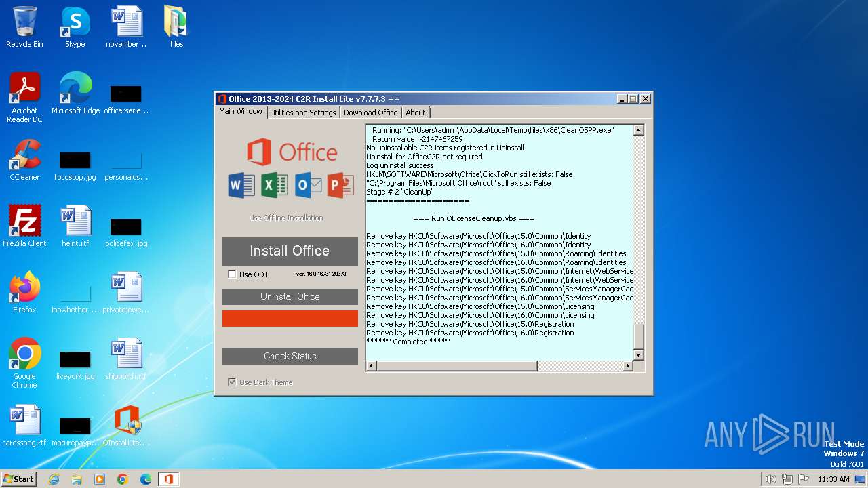Open the Utilities and Settings tab
The image size is (868, 488).
pyautogui.click(x=303, y=113)
